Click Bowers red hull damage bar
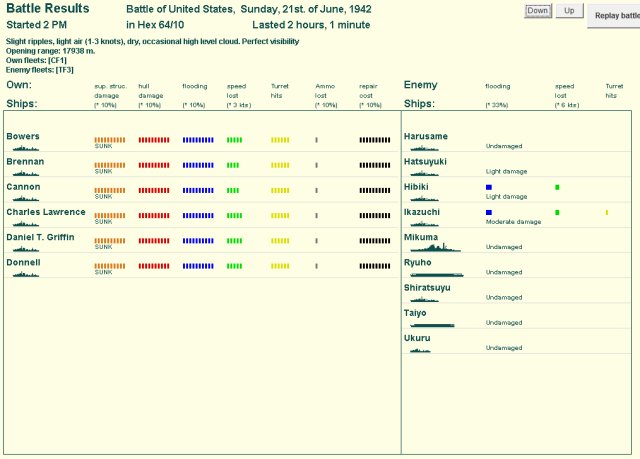 pyautogui.click(x=154, y=140)
